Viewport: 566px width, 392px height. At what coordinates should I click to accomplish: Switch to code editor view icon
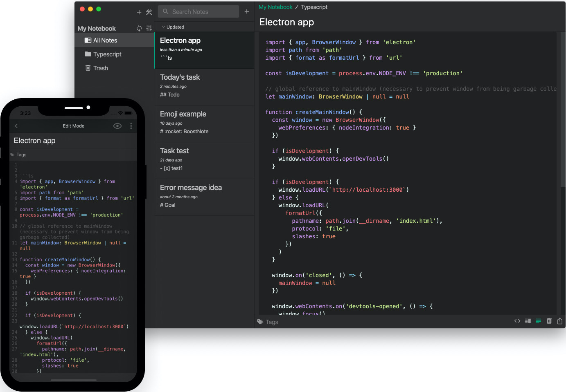(517, 321)
